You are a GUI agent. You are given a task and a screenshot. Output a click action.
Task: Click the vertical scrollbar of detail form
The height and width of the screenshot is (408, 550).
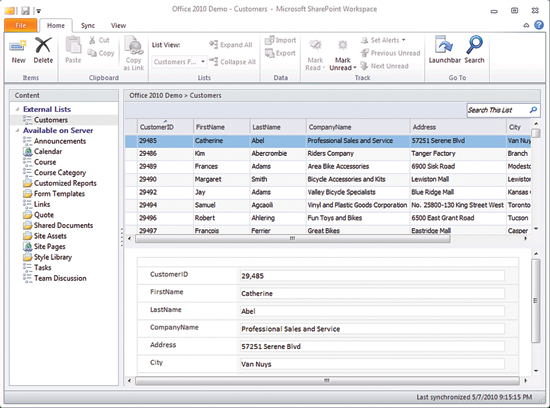(535, 301)
